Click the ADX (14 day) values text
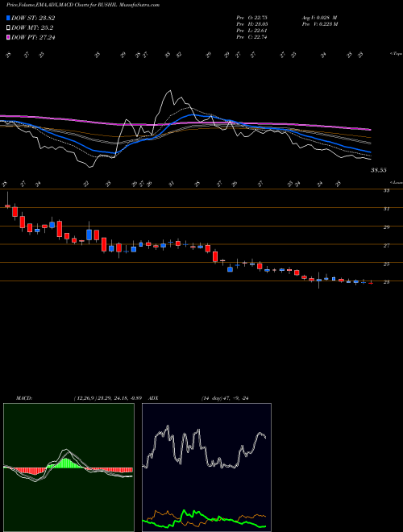403x532 pixels. click(225, 398)
